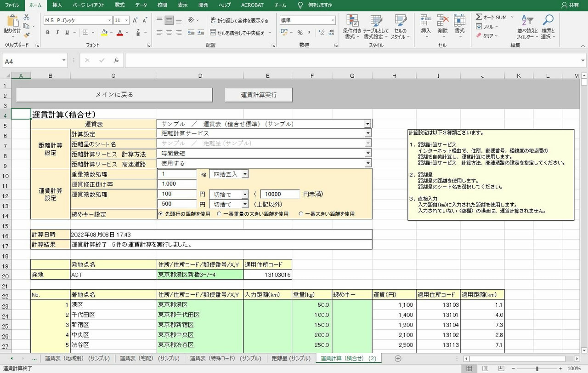Viewport: 588px width, 373px height.
Task: Open the 運賃表 dropdown list
Action: point(367,123)
